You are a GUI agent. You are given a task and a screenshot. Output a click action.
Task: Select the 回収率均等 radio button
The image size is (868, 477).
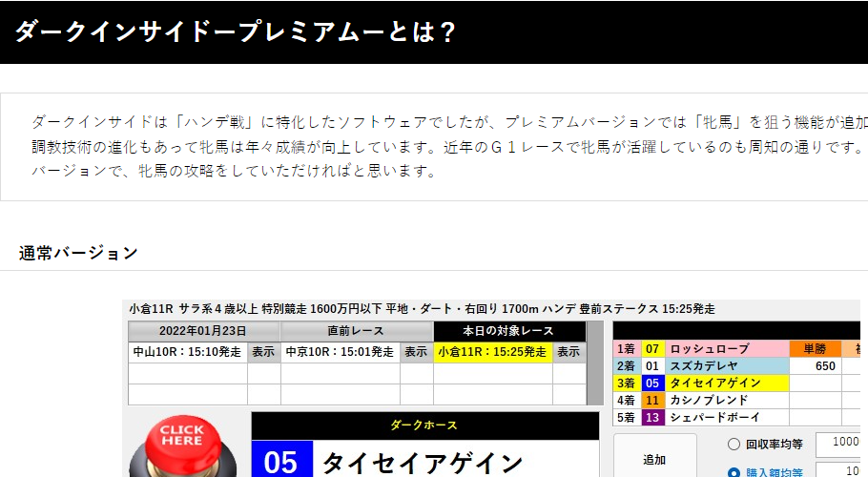click(734, 444)
